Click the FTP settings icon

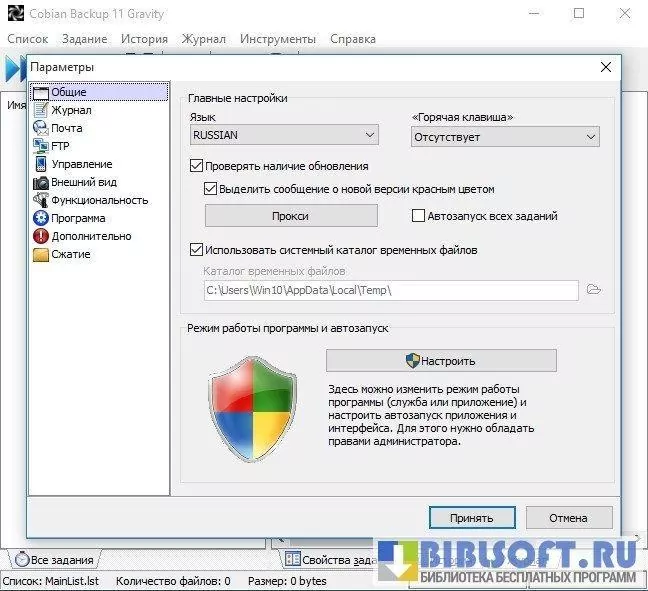click(41, 146)
